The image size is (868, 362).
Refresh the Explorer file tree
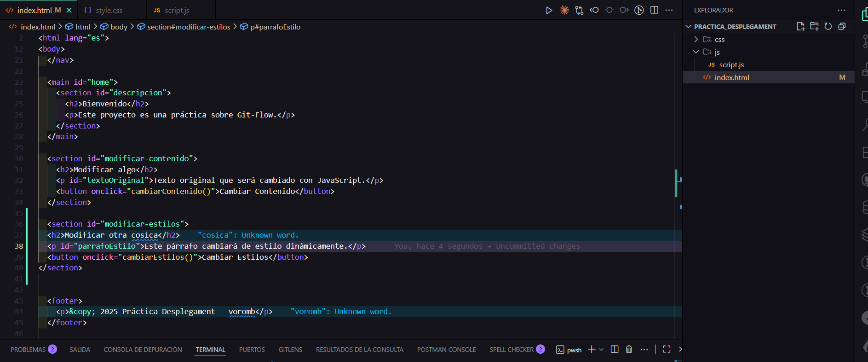pyautogui.click(x=828, y=26)
